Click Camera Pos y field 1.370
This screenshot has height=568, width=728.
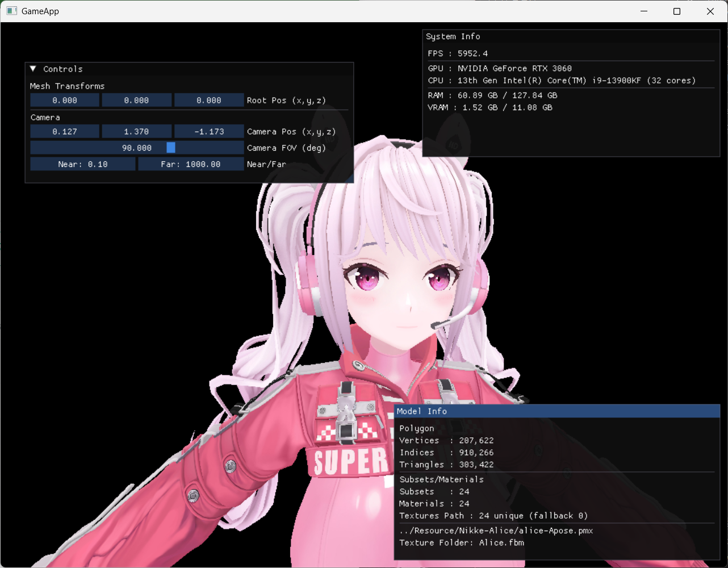tap(137, 132)
